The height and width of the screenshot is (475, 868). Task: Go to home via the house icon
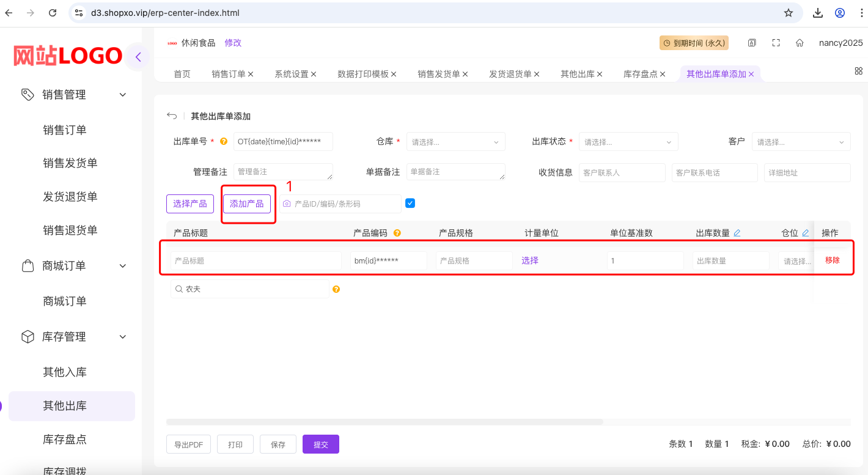click(800, 43)
